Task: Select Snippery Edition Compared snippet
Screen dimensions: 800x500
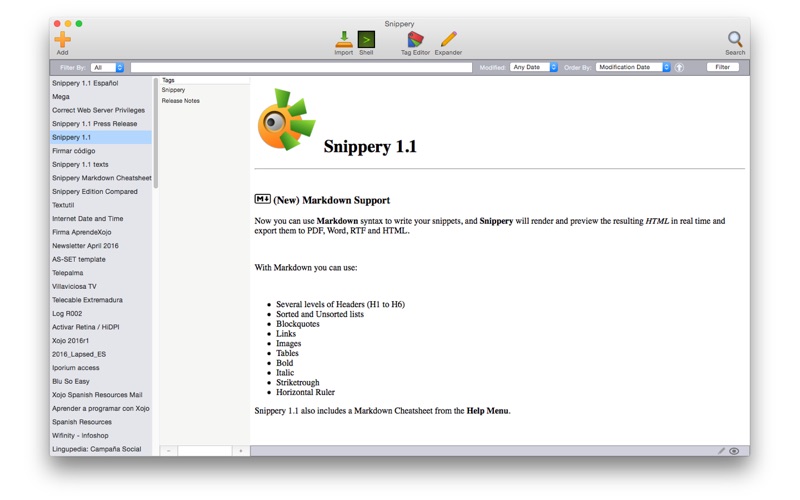Action: (101, 192)
